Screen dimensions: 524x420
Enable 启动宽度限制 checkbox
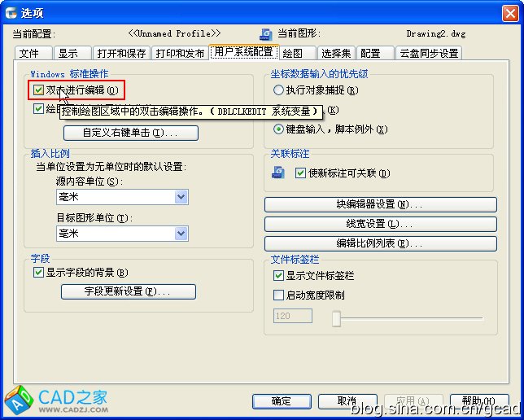(x=279, y=295)
